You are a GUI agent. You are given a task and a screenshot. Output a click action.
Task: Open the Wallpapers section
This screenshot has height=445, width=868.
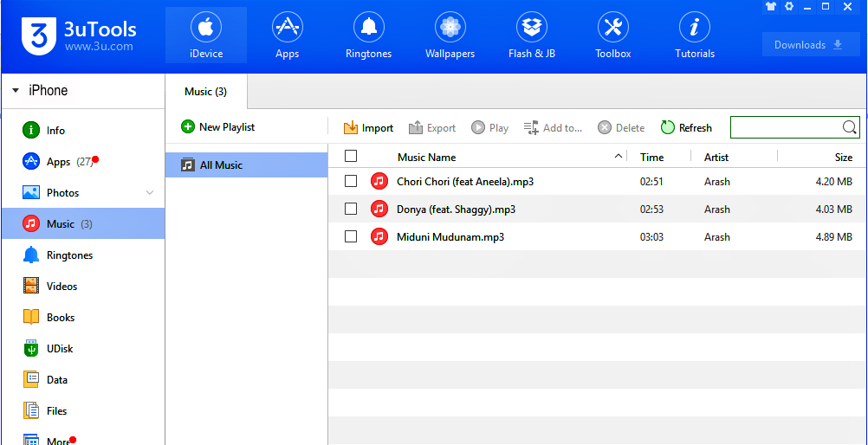coord(450,35)
